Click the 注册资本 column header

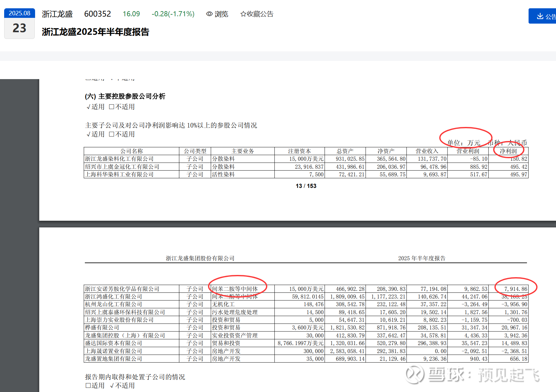(x=299, y=151)
